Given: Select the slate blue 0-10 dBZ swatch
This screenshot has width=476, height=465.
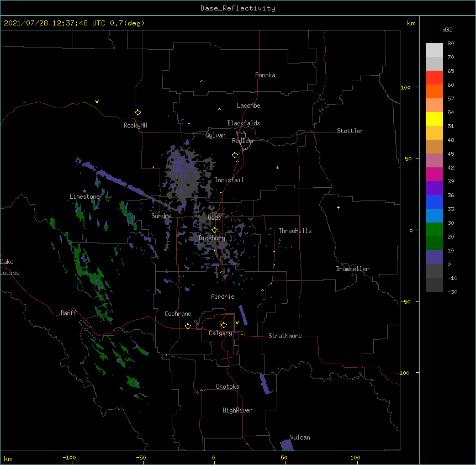Looking at the screenshot, I should point(434,257).
